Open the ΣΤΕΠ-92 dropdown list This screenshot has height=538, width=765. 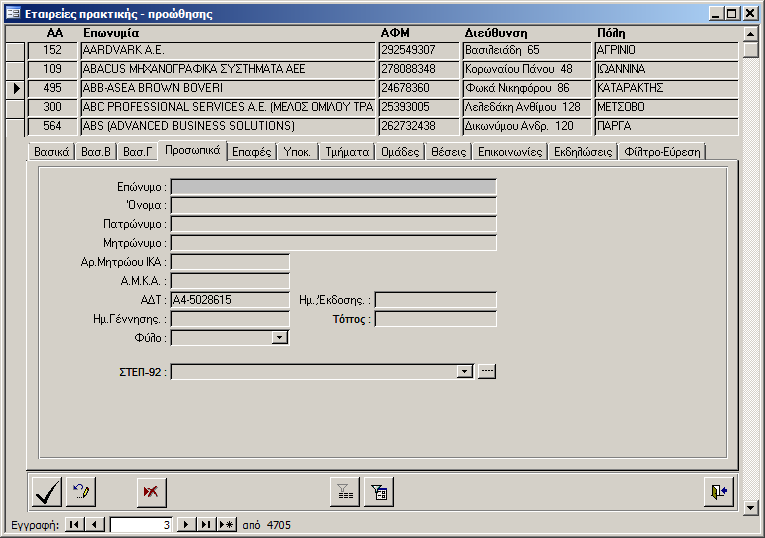tap(464, 371)
